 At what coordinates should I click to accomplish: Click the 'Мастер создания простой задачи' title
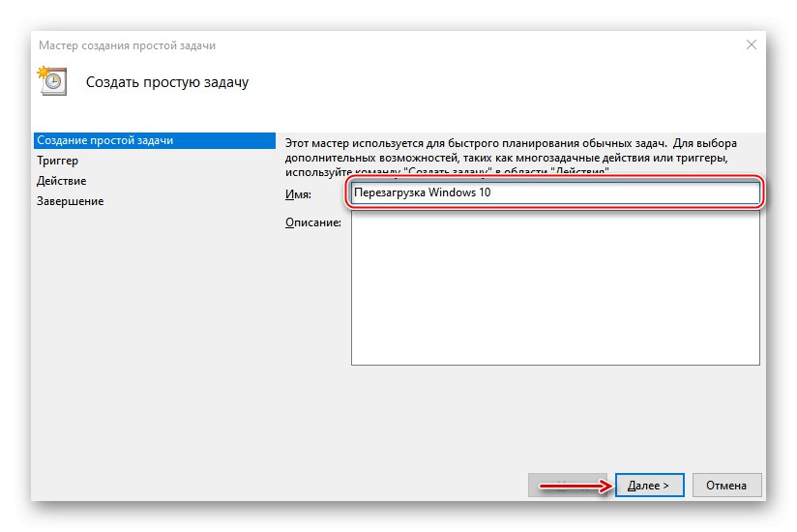pos(127,45)
